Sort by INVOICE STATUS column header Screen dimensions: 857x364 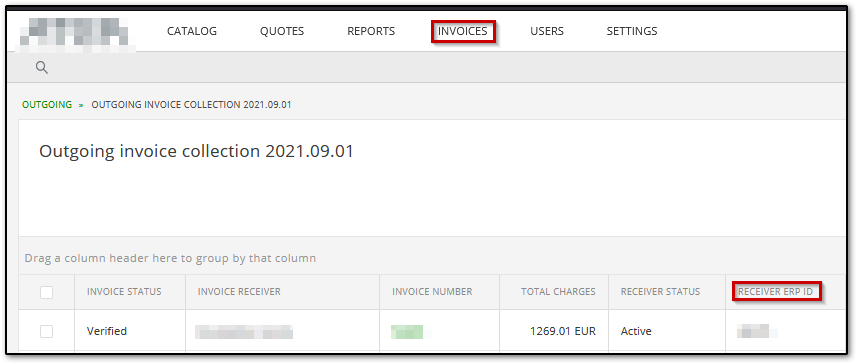(124, 292)
